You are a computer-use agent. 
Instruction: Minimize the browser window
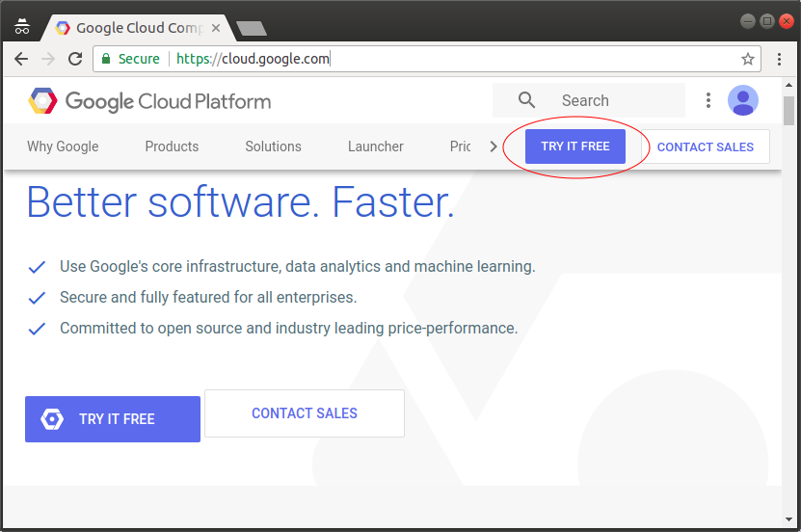click(x=748, y=21)
